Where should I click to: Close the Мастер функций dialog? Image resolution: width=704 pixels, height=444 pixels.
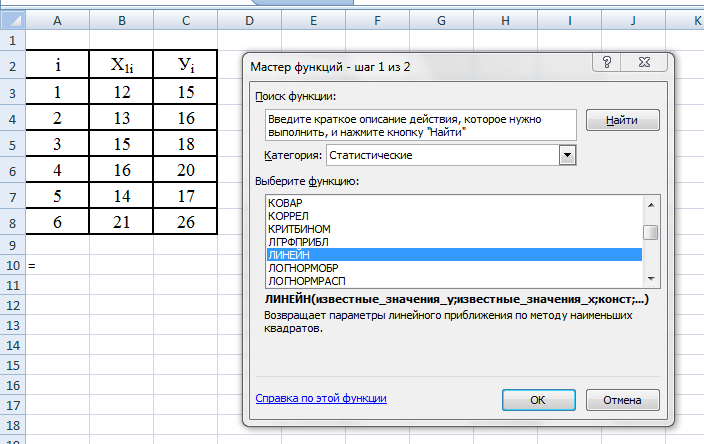[644, 62]
